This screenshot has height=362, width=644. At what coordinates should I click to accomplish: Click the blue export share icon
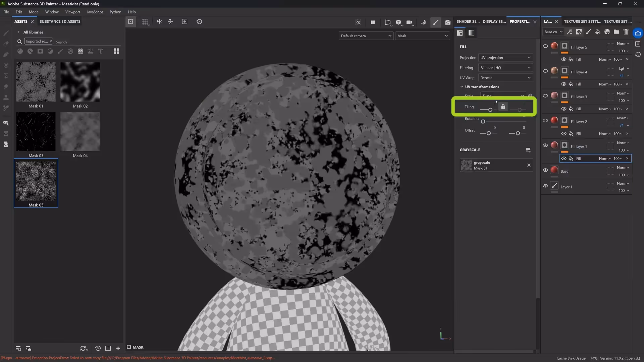(638, 33)
